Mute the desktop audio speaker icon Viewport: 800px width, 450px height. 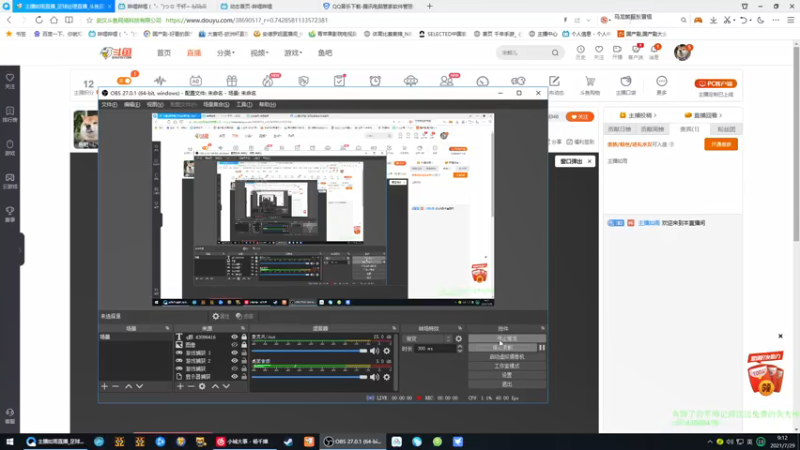[x=374, y=377]
